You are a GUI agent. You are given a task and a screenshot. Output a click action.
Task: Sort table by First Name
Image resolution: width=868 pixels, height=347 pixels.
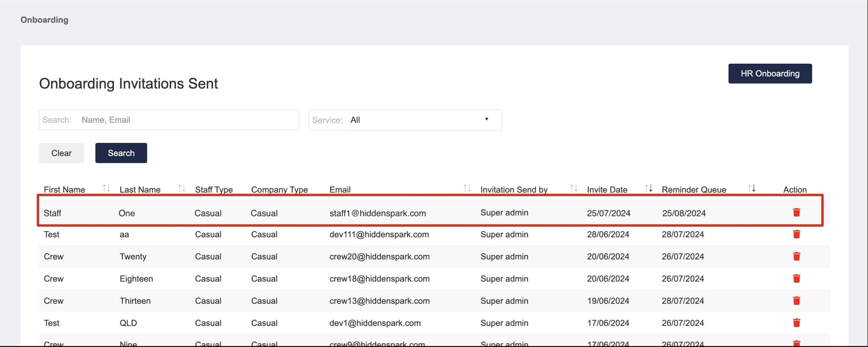pyautogui.click(x=106, y=188)
